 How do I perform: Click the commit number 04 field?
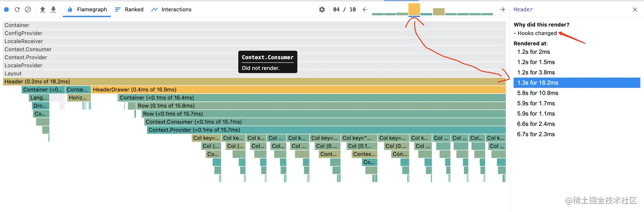tap(337, 9)
